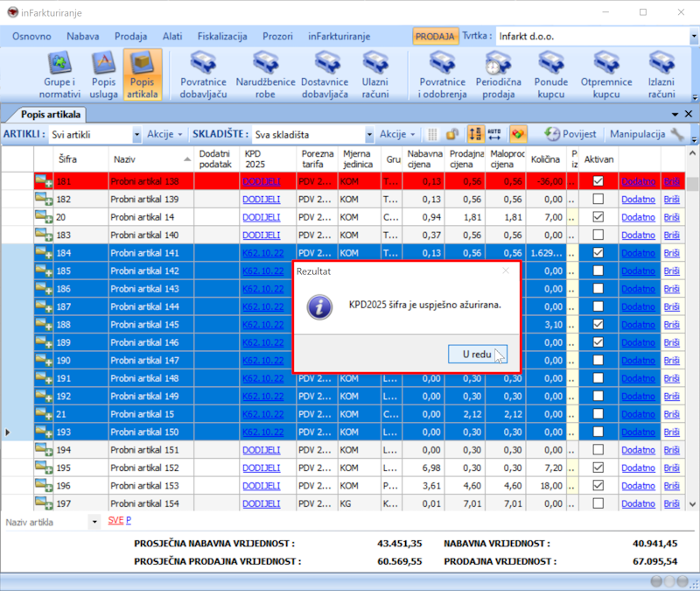Click the Povijest clock icon
The height and width of the screenshot is (591, 700).
[552, 134]
